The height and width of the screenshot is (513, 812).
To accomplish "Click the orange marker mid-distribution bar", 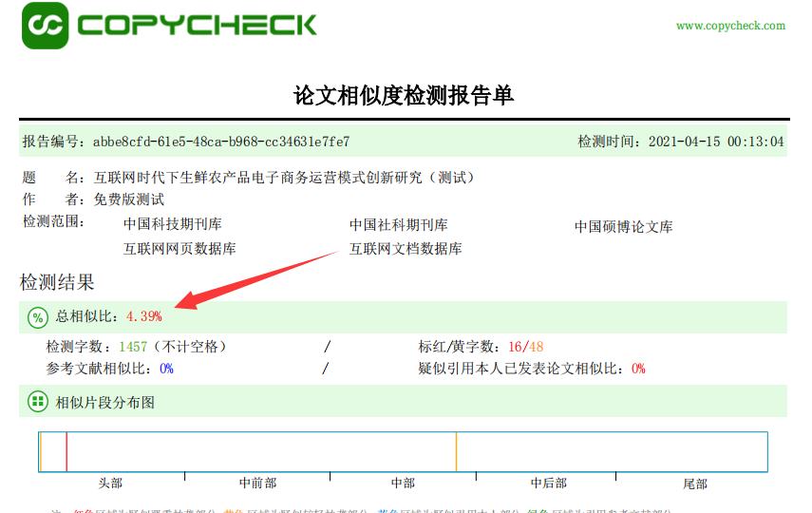I will pyautogui.click(x=457, y=451).
